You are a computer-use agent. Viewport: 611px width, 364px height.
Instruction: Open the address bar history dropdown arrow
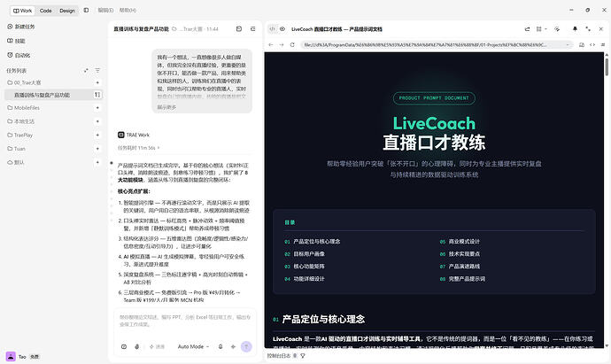568,45
